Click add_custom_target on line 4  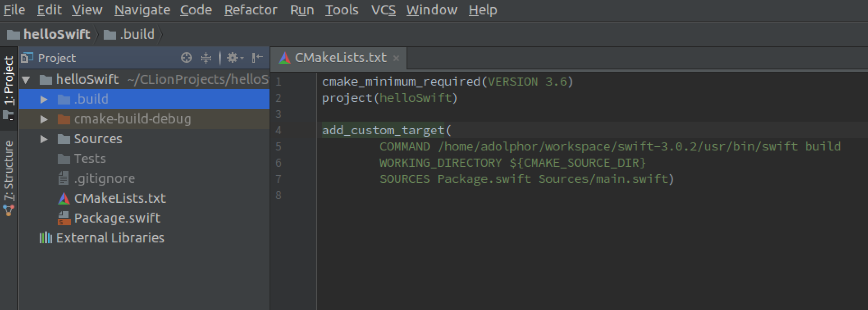[383, 130]
